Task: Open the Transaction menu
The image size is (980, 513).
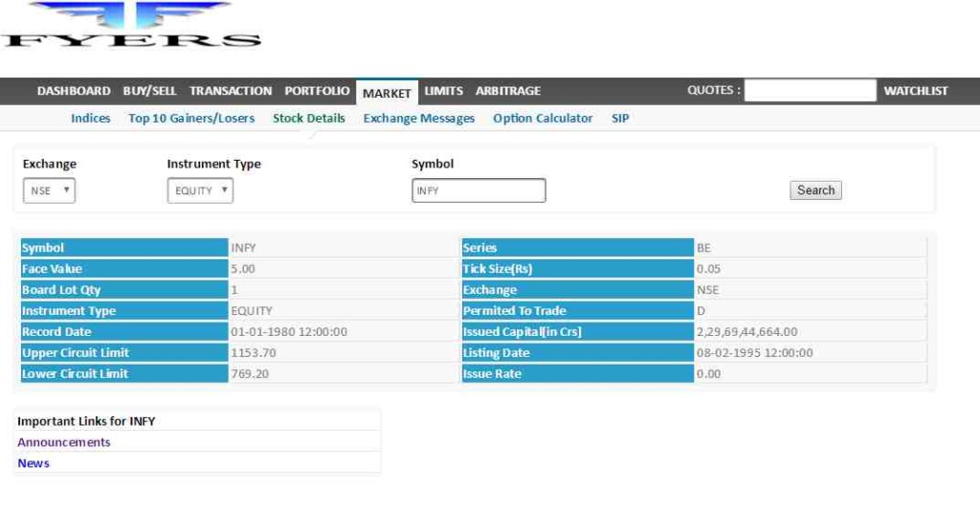Action: coord(231,91)
